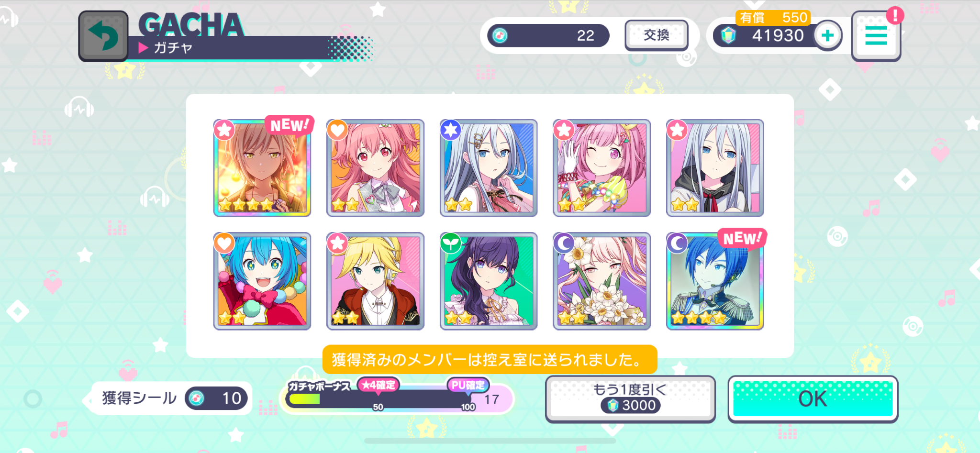Open the hamburger menu with alert badge
This screenshot has width=980, height=453.
pos(876,36)
